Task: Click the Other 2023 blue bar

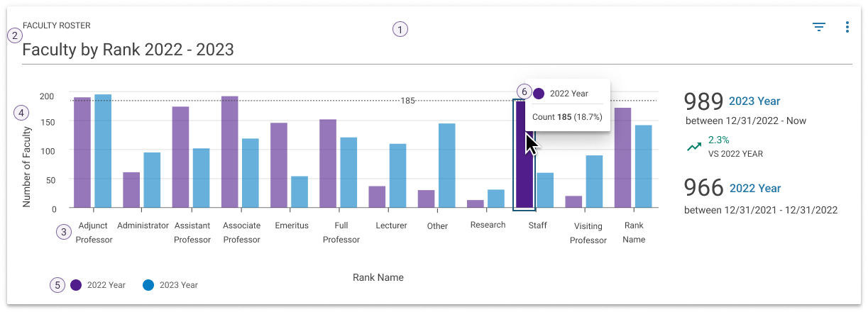Action: point(446,165)
